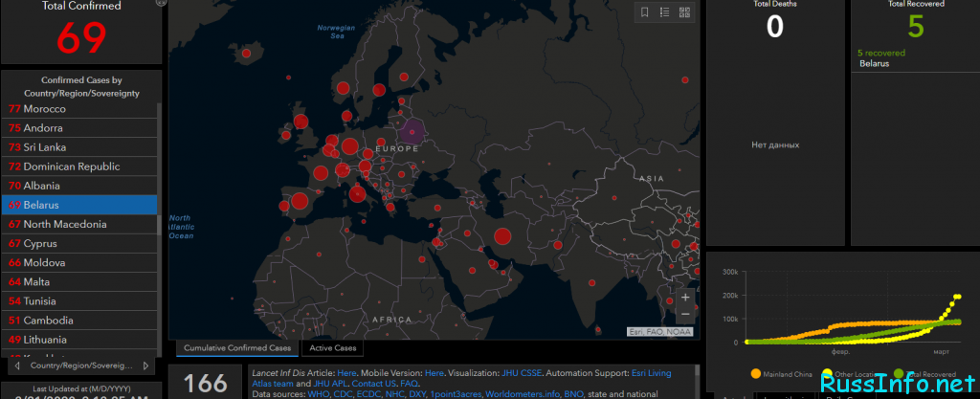980x399 pixels.
Task: Show the map legend list icon
Action: click(x=665, y=12)
